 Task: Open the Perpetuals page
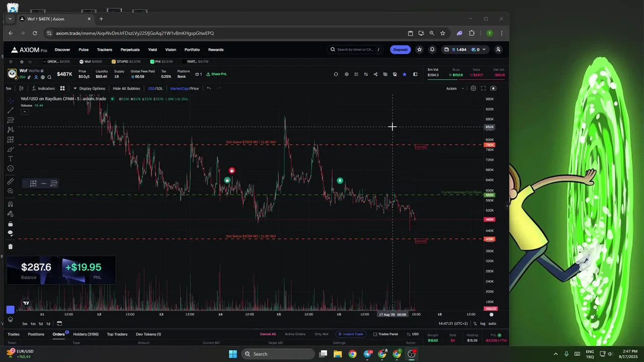coord(130,50)
